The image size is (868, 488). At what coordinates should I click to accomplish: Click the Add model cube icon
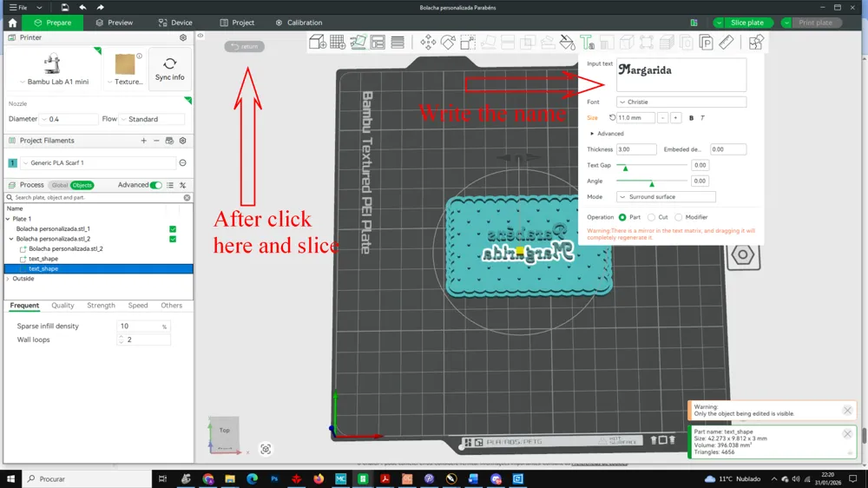318,42
